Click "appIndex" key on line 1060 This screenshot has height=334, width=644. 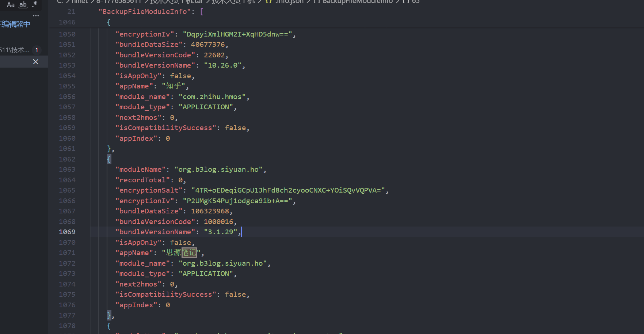pos(136,138)
